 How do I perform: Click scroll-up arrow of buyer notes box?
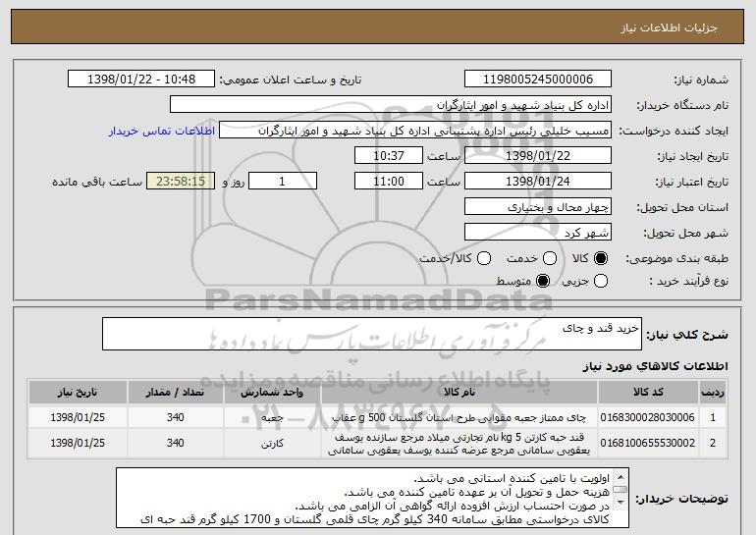coord(621,477)
